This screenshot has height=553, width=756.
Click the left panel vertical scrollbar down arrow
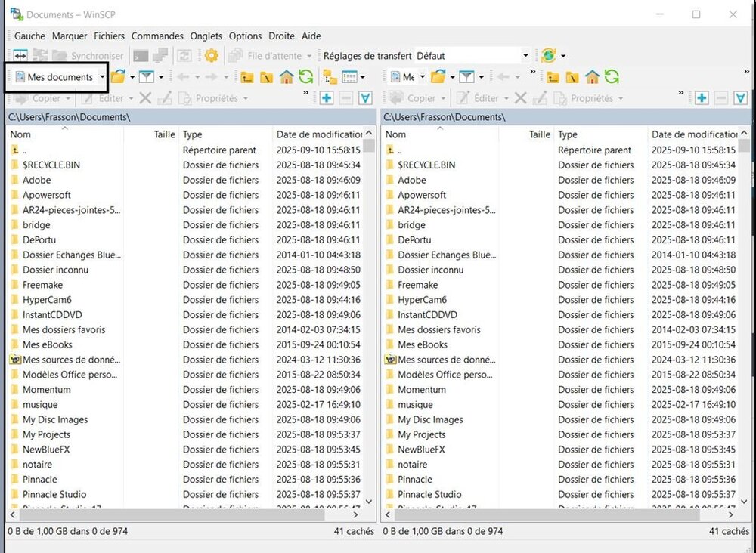coord(369,501)
